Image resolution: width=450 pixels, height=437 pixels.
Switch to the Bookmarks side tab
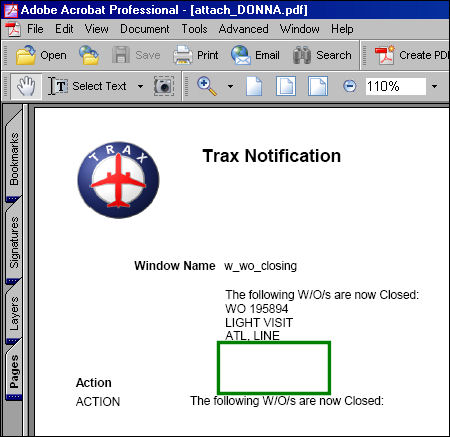[14, 157]
